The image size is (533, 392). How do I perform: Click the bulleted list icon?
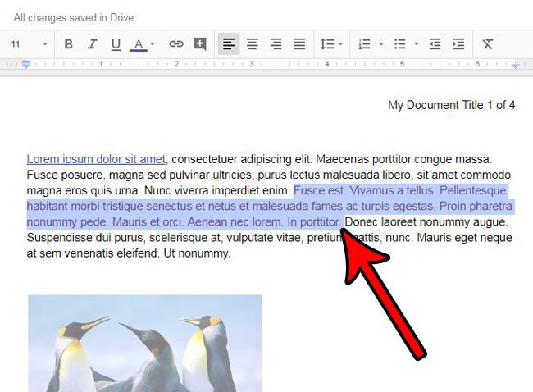point(399,44)
